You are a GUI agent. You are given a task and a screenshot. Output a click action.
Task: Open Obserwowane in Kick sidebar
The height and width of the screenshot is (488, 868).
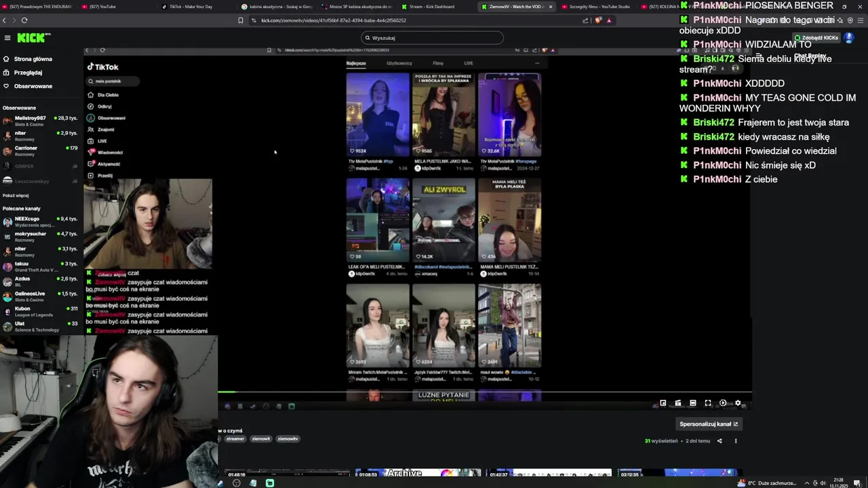(33, 86)
